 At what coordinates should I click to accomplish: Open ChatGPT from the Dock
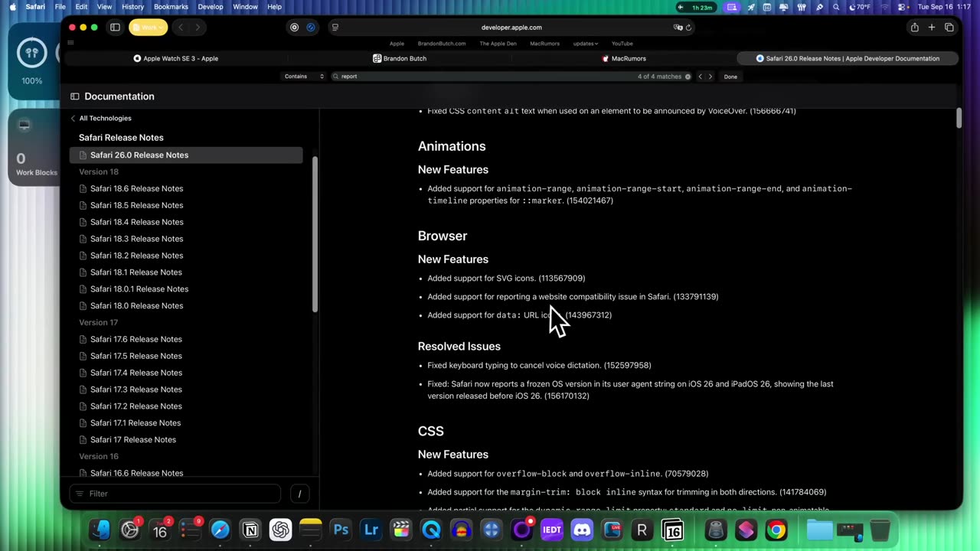281,530
